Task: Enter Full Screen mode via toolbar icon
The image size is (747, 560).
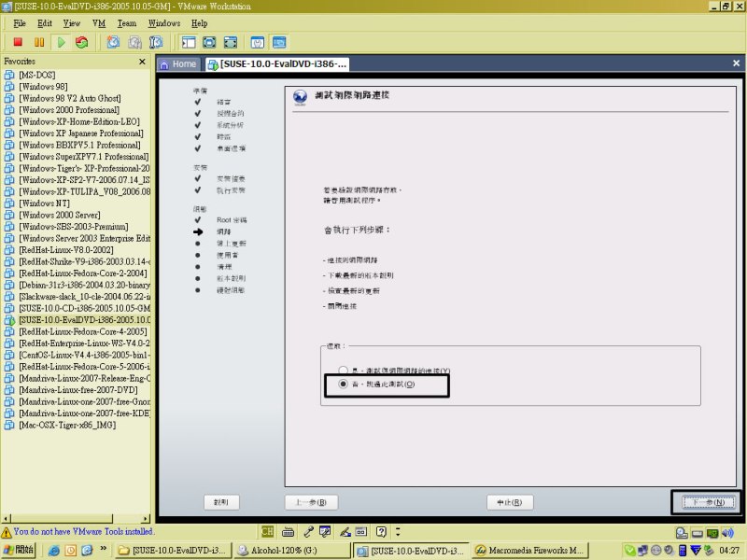Action: [231, 42]
